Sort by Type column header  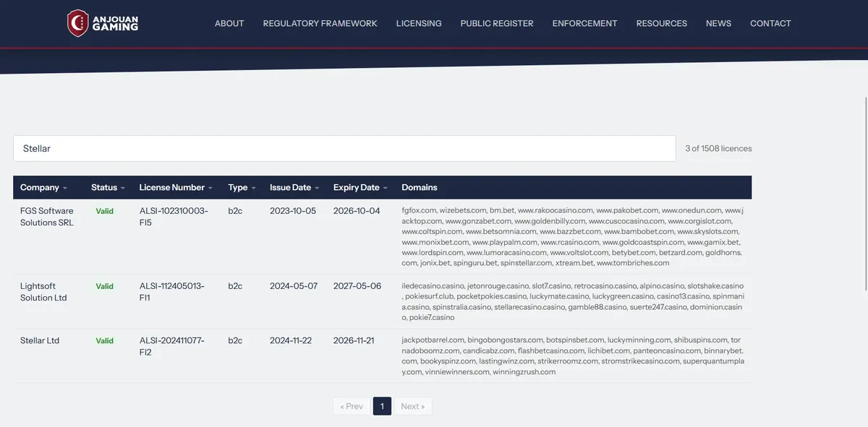(242, 187)
